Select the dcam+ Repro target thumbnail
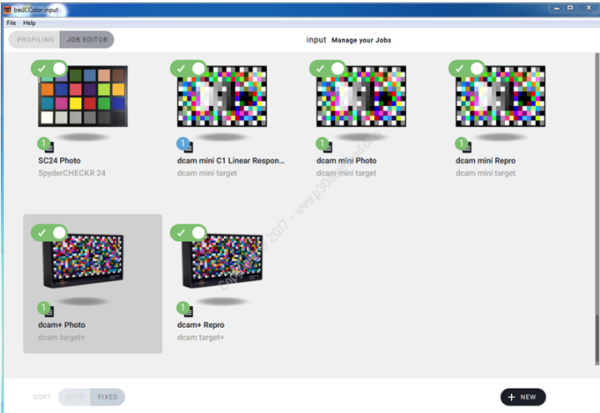This screenshot has width=600, height=413. [222, 260]
